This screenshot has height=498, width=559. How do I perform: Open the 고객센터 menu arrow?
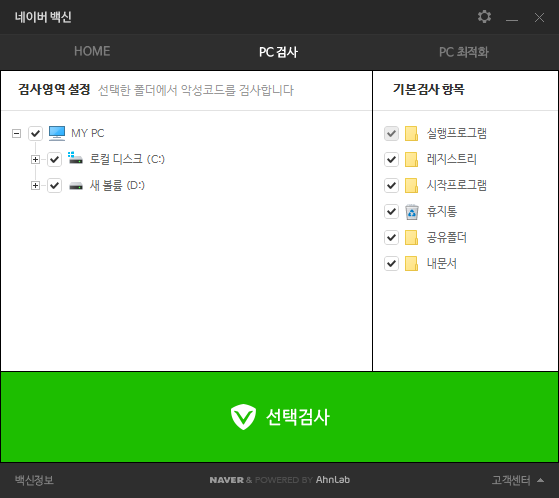pyautogui.click(x=540, y=480)
